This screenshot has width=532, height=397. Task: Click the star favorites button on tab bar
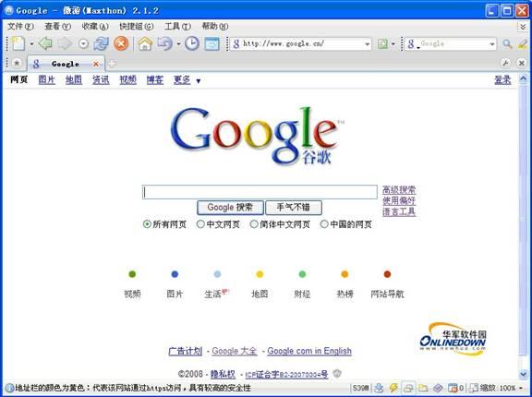(x=17, y=63)
